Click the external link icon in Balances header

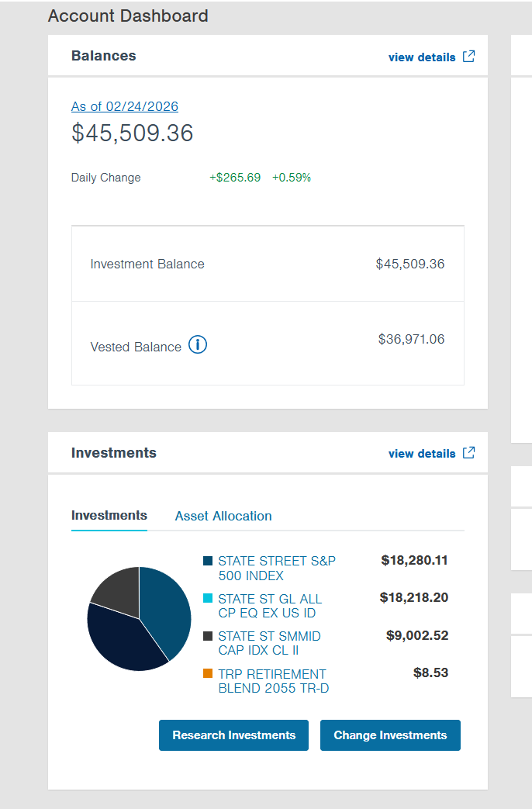click(468, 57)
